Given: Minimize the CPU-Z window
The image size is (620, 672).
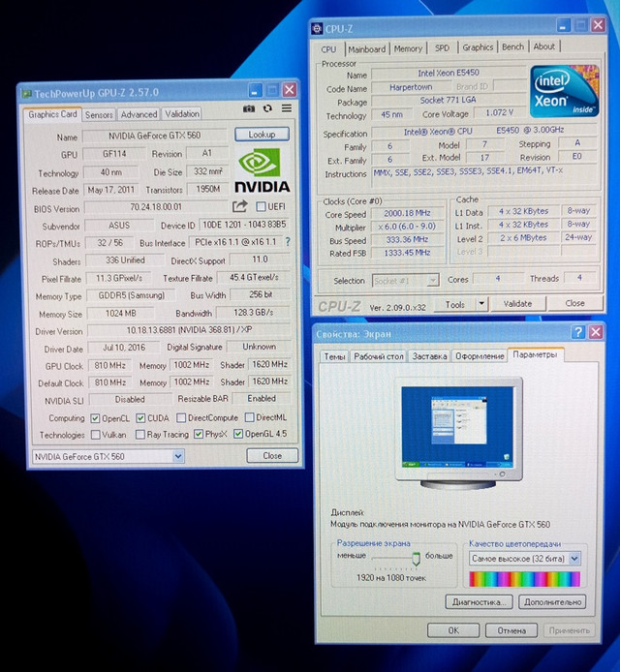Looking at the screenshot, I should click(563, 25).
